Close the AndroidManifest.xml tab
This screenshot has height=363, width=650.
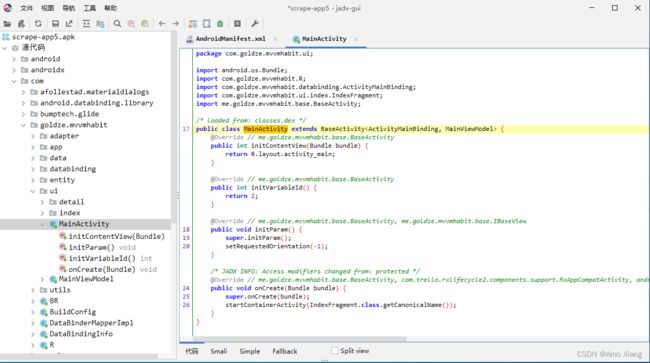275,39
